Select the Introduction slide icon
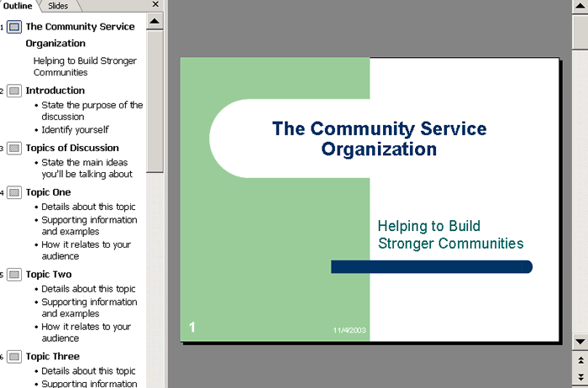The width and height of the screenshot is (588, 388). coord(14,91)
